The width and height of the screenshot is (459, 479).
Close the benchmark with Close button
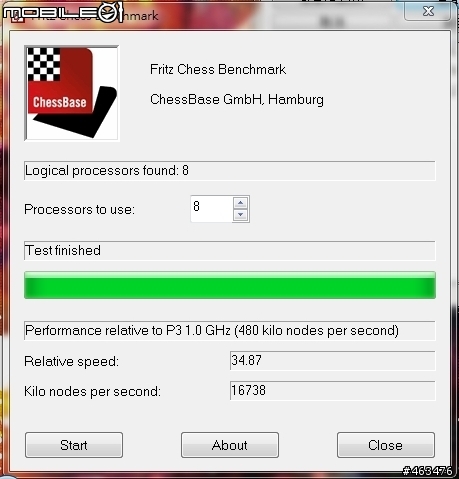click(x=386, y=445)
